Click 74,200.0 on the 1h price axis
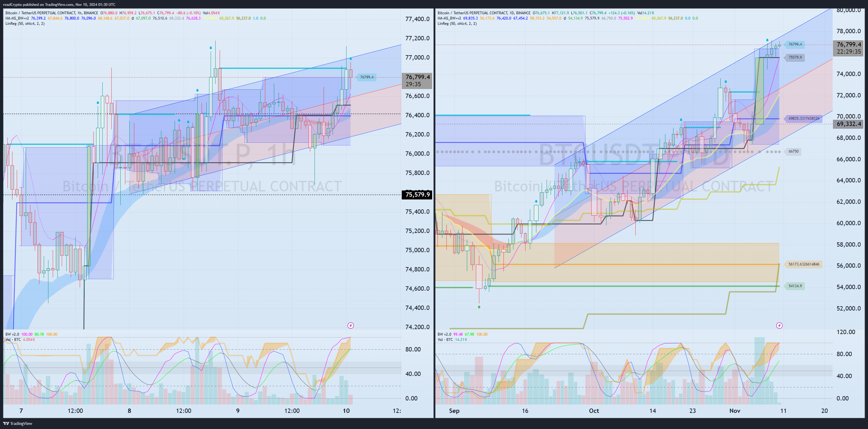 (x=417, y=327)
